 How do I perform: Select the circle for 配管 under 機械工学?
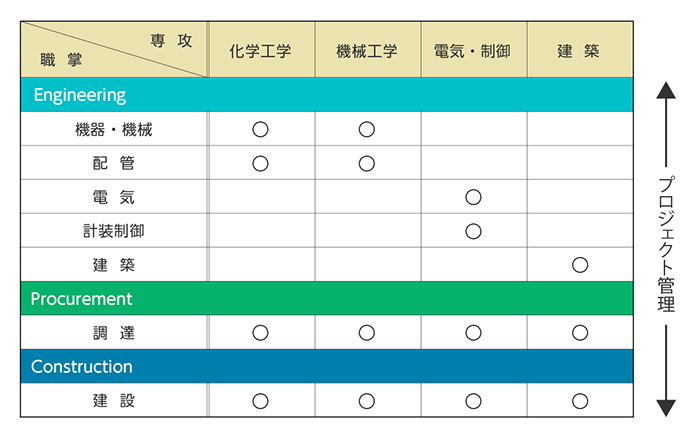pyautogui.click(x=367, y=163)
